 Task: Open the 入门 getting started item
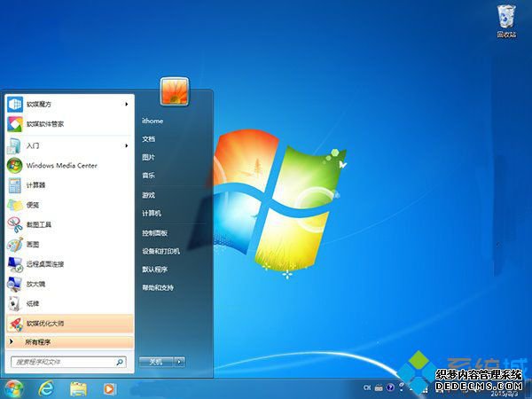point(69,145)
